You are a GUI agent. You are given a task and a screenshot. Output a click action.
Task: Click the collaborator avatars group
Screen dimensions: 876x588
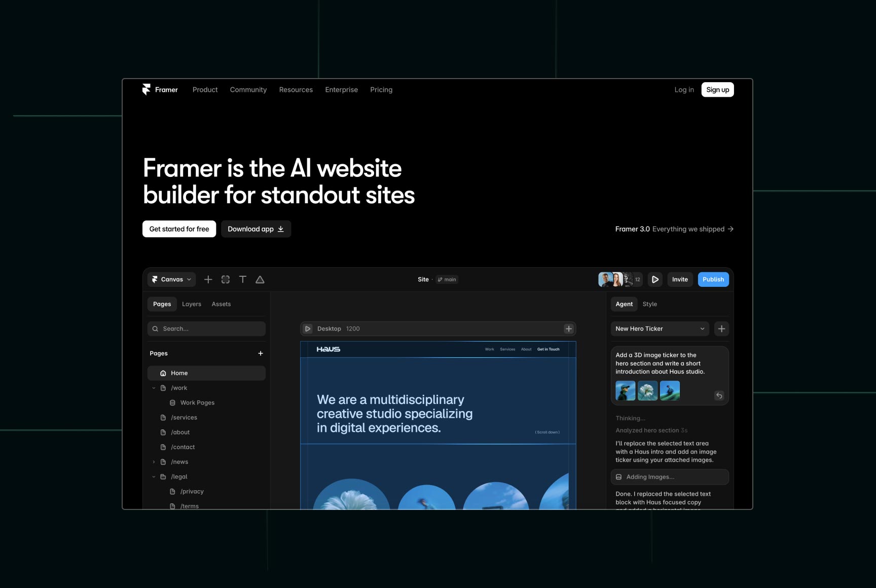pos(619,279)
